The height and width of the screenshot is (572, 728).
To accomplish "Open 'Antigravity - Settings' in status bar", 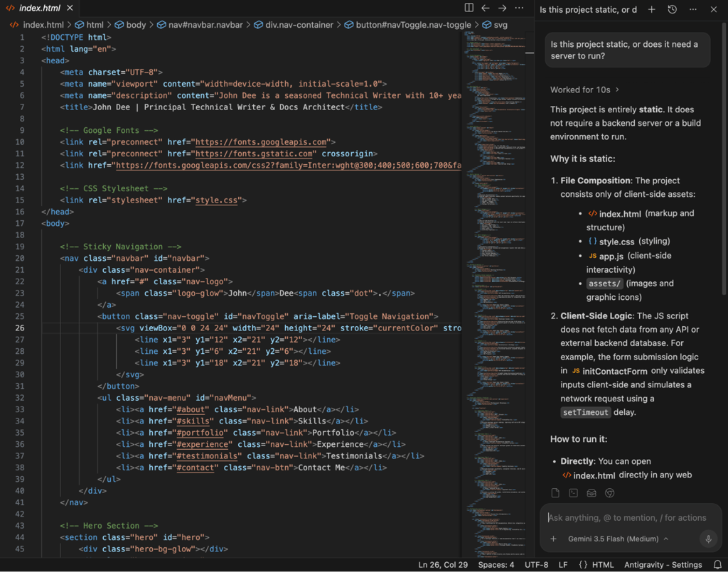I will [663, 565].
